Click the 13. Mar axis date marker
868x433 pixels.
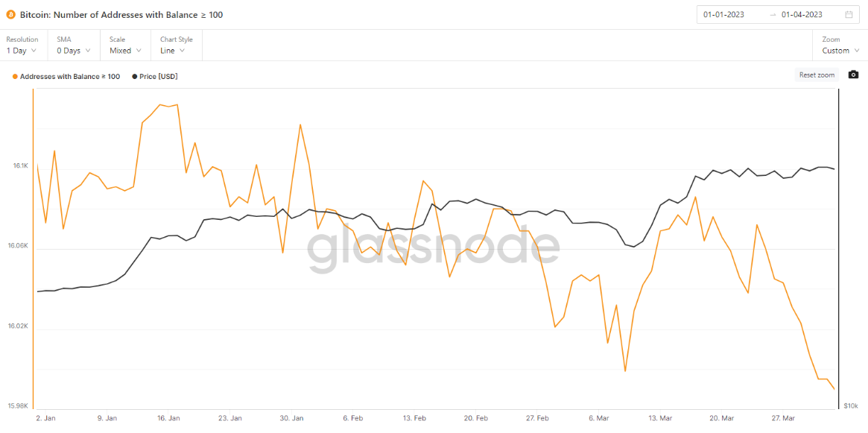pos(660,418)
